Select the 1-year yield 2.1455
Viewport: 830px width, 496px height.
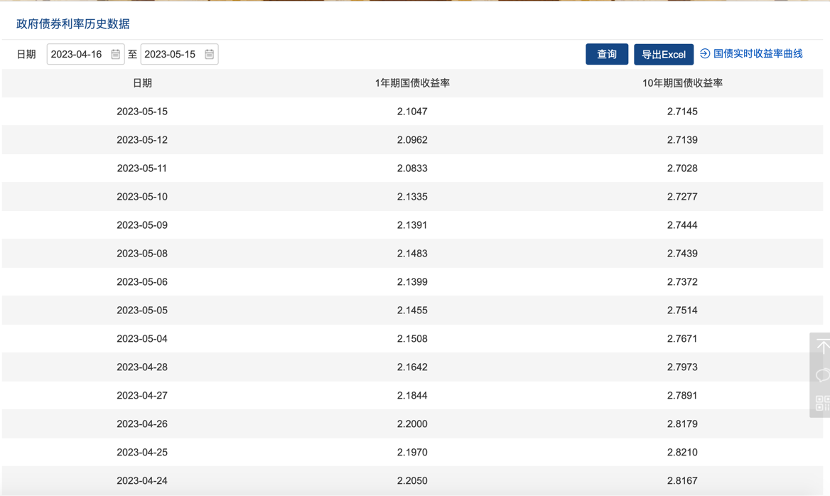point(412,310)
